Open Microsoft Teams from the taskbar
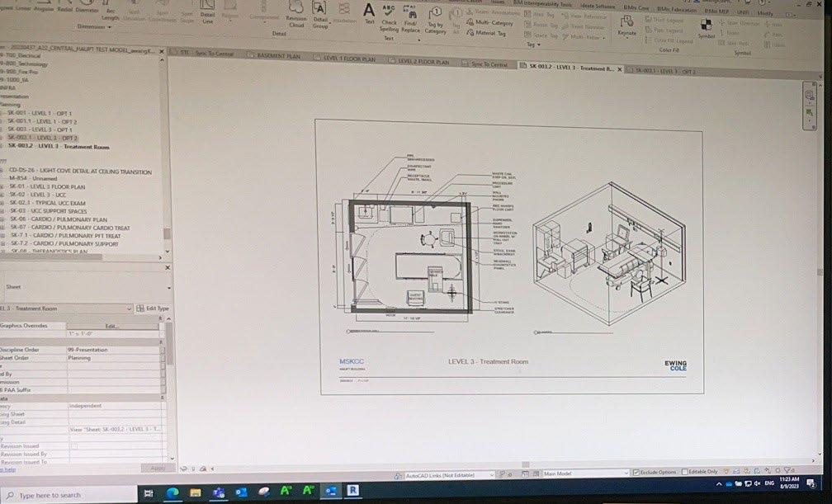 [218, 492]
